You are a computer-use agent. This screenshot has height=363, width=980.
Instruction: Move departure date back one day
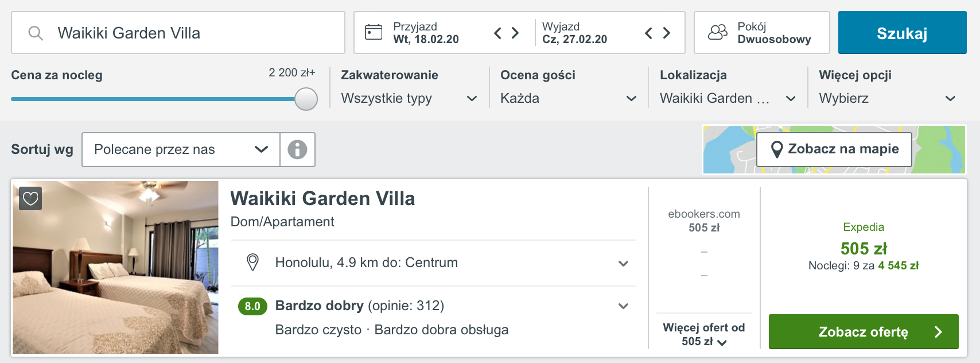pyautogui.click(x=649, y=33)
